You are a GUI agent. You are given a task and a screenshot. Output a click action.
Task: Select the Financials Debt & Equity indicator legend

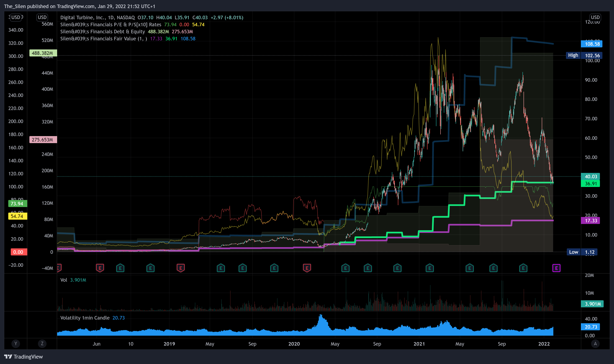tap(103, 32)
